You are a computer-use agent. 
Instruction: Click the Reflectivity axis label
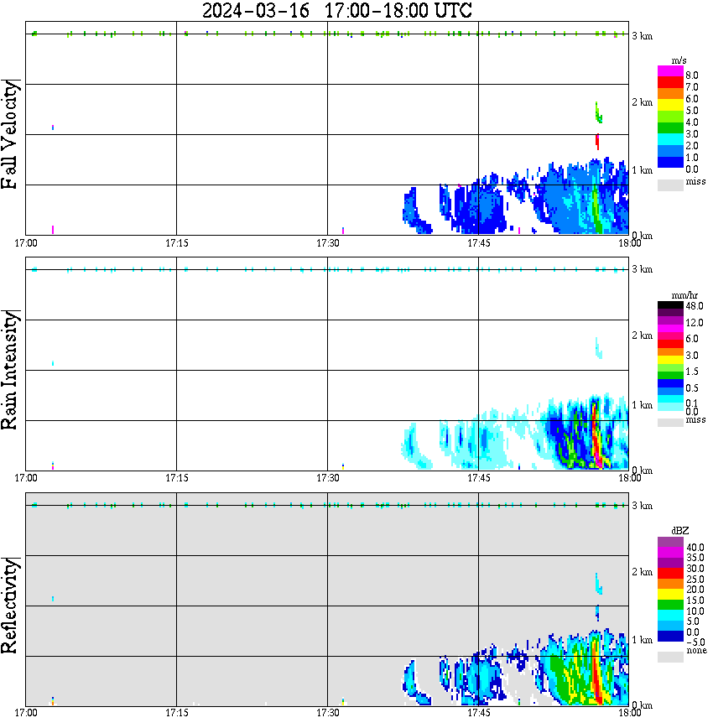pos(9,605)
